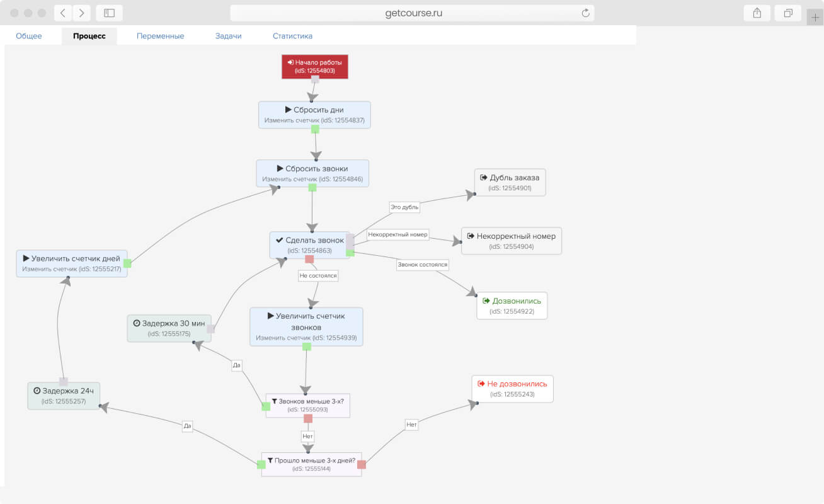Open the Задержка 30 мин block
The image size is (824, 504).
tap(169, 328)
